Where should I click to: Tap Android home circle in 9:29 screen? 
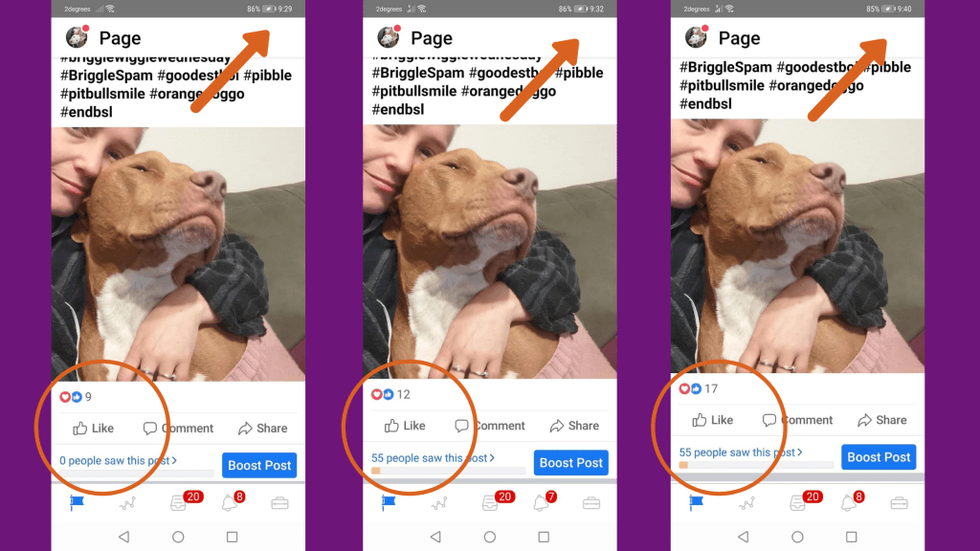178,537
